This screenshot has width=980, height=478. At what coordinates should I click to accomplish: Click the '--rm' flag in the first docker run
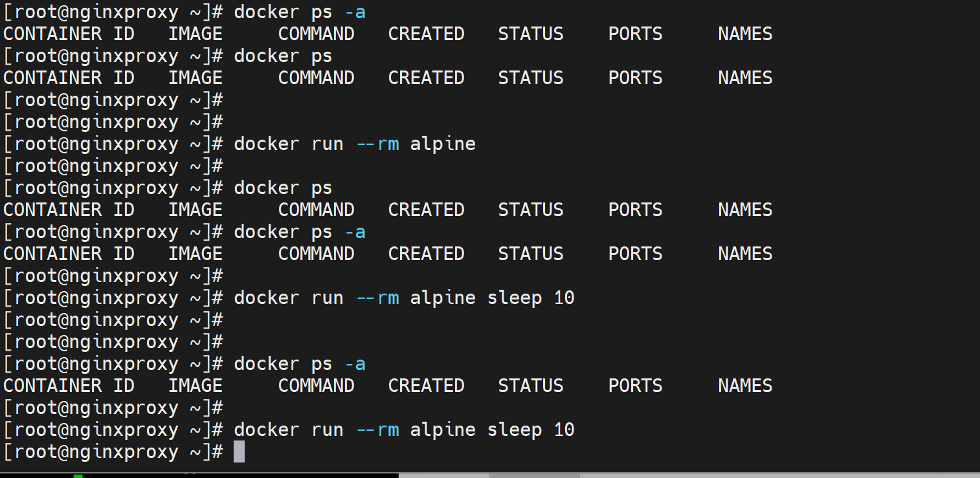pos(378,144)
